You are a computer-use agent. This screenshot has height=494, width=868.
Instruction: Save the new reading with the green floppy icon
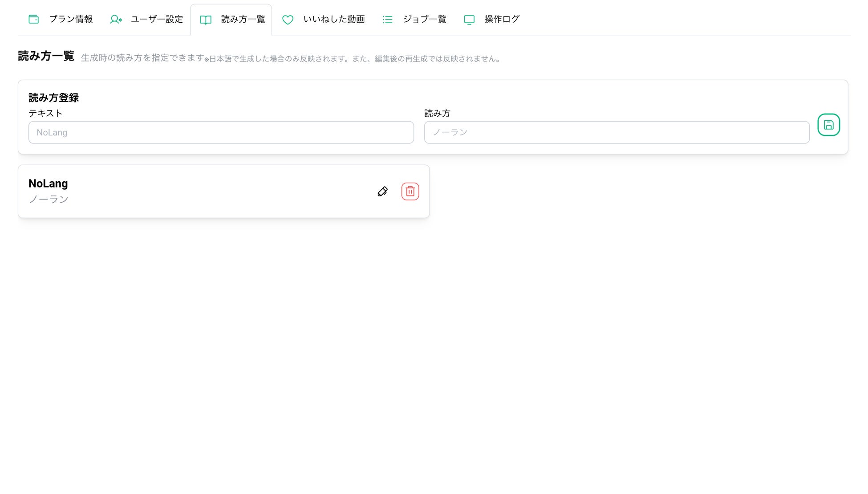[828, 125]
